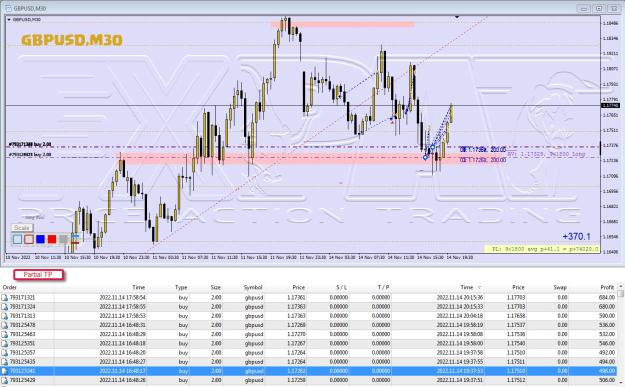The width and height of the screenshot is (625, 388).
Task: Click the order icon for 793171324
Action: [x=5, y=307]
